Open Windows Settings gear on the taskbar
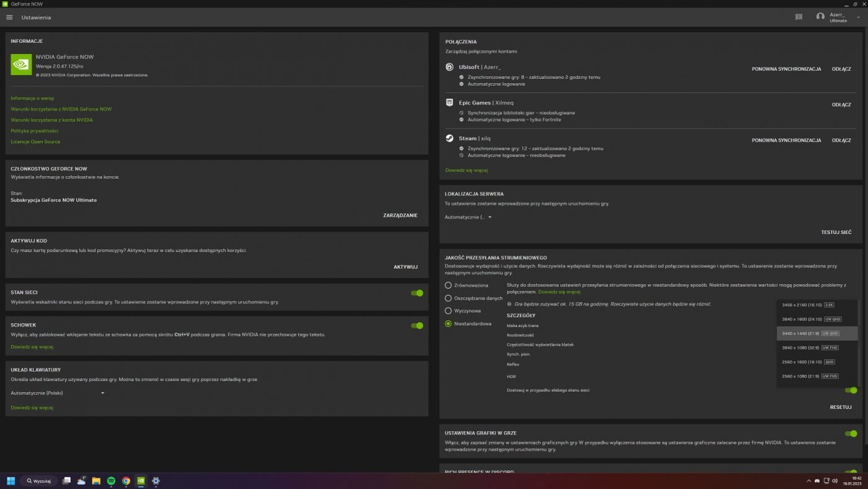 [x=156, y=480]
